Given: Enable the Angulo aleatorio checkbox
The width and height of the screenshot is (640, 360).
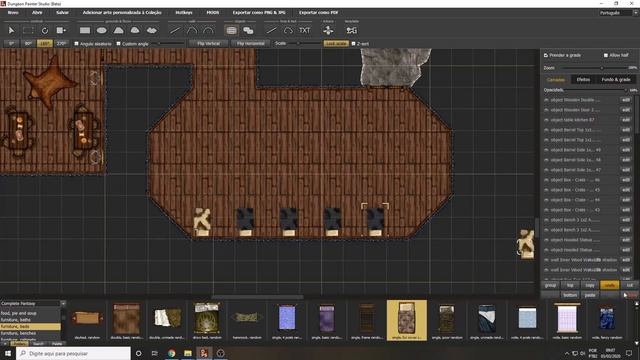Looking at the screenshot, I should click(x=76, y=43).
